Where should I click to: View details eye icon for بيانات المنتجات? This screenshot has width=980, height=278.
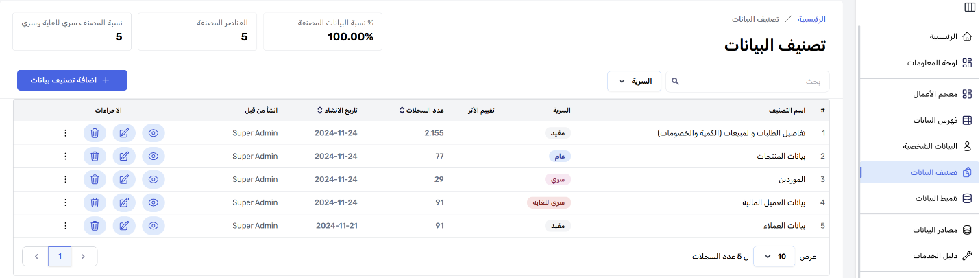pyautogui.click(x=154, y=156)
